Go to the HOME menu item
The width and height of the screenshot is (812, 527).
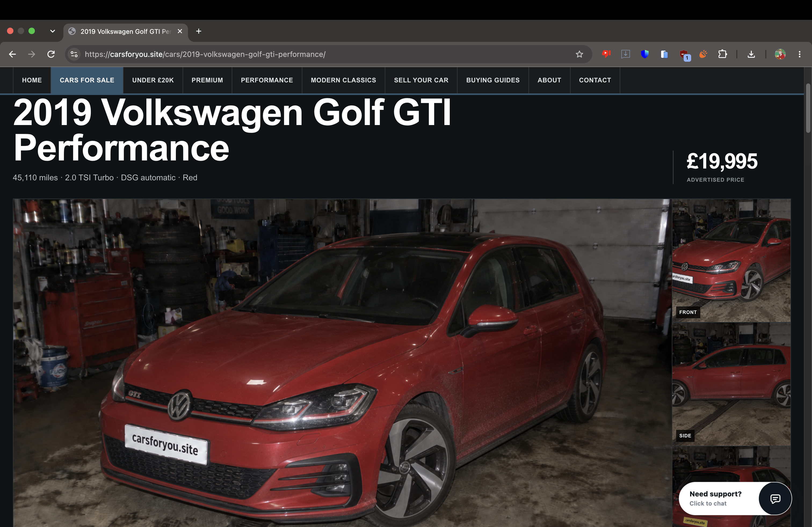tap(32, 80)
